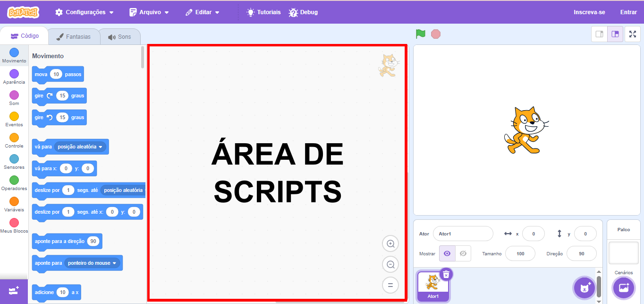Zoom in on the scripts workspace
Screen dimensions: 644x304
pyautogui.click(x=390, y=244)
